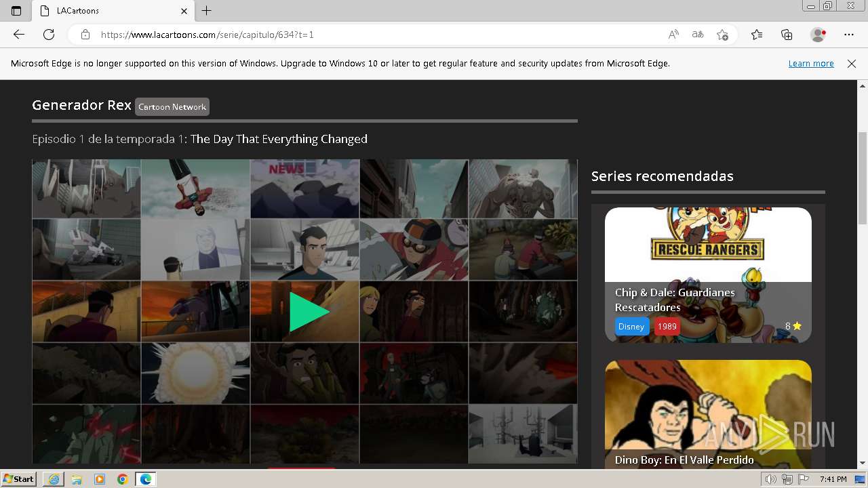The image size is (868, 488).
Task: Open the Favorites list
Action: point(757,35)
